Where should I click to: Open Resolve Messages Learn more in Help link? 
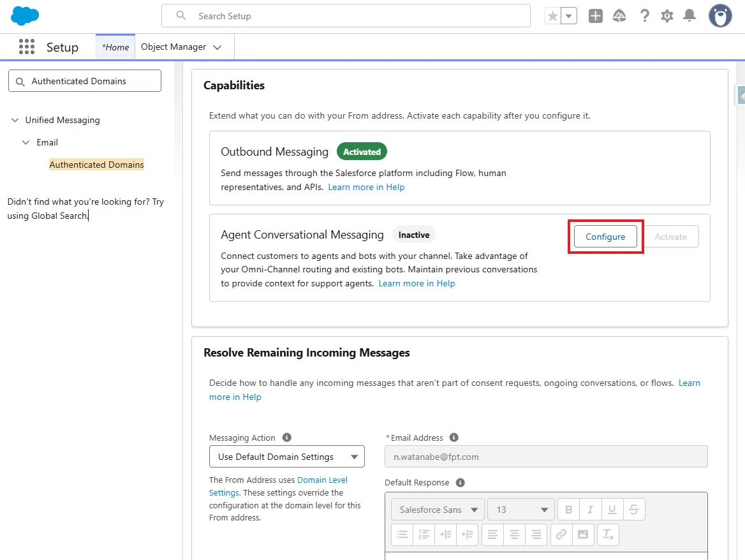pos(455,390)
